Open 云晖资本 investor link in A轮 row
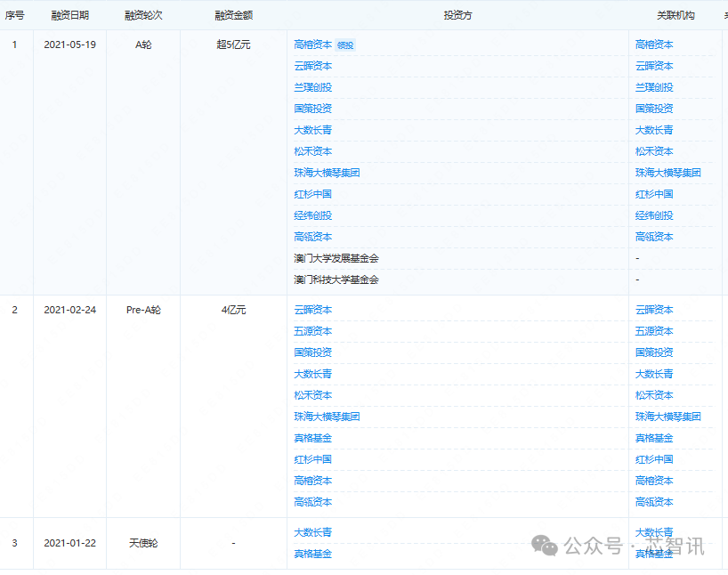 [x=313, y=66]
